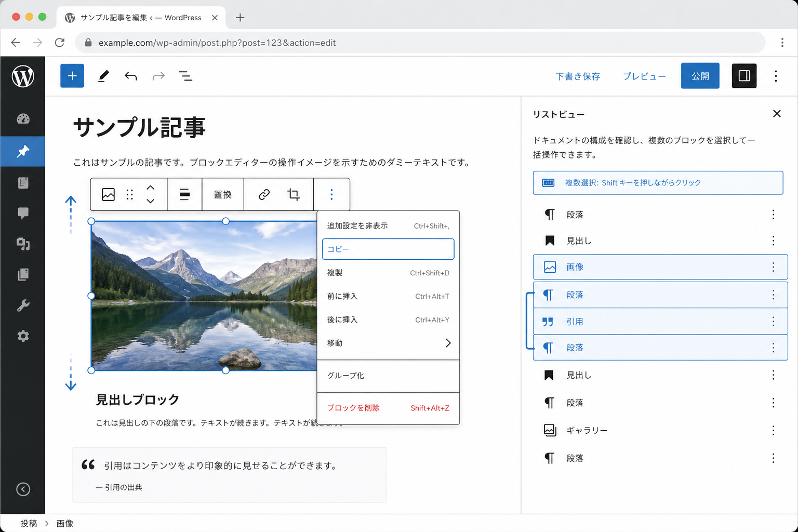This screenshot has width=798, height=532.
Task: Move image block up with chevron
Action: pyautogui.click(x=150, y=188)
